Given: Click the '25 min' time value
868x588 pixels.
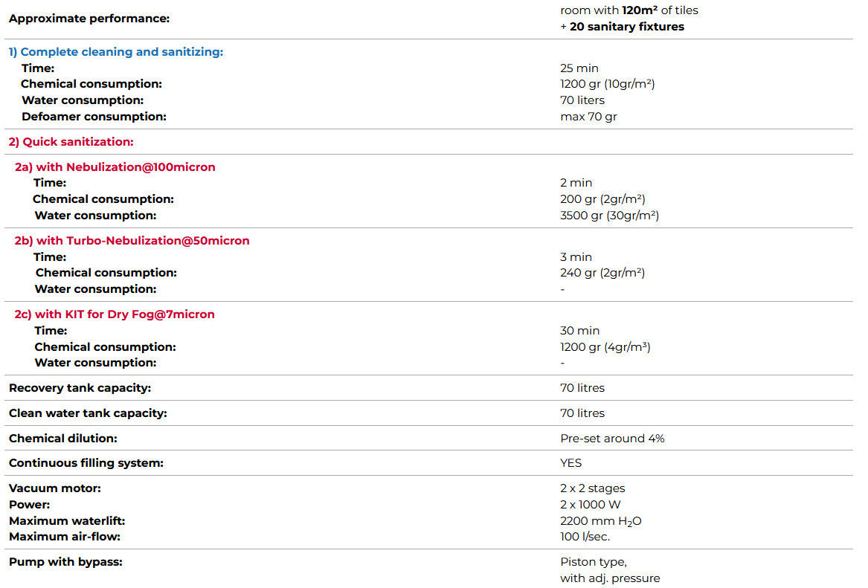Looking at the screenshot, I should [x=579, y=68].
